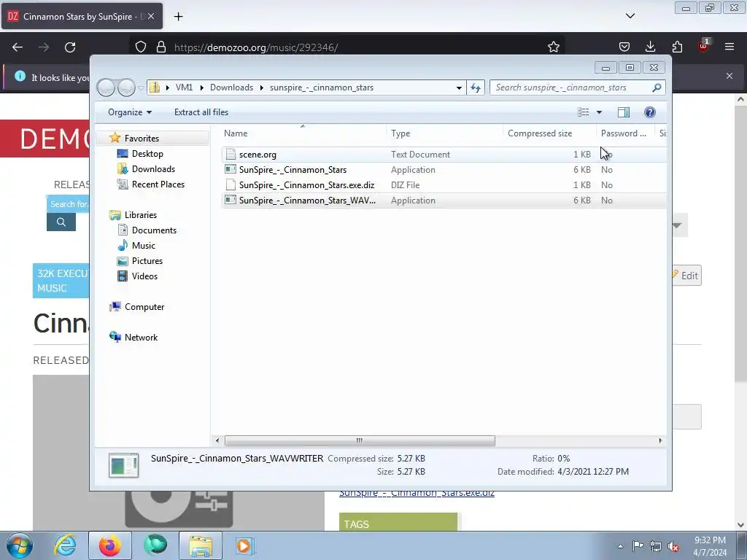Open Windows Media Player from taskbar
Screen dimensions: 747x560
coord(245,545)
